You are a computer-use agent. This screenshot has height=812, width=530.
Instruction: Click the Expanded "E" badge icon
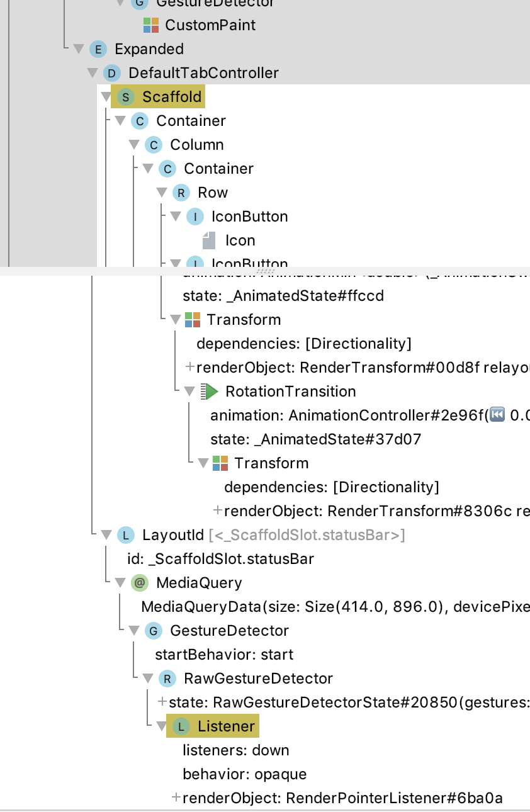(98, 49)
